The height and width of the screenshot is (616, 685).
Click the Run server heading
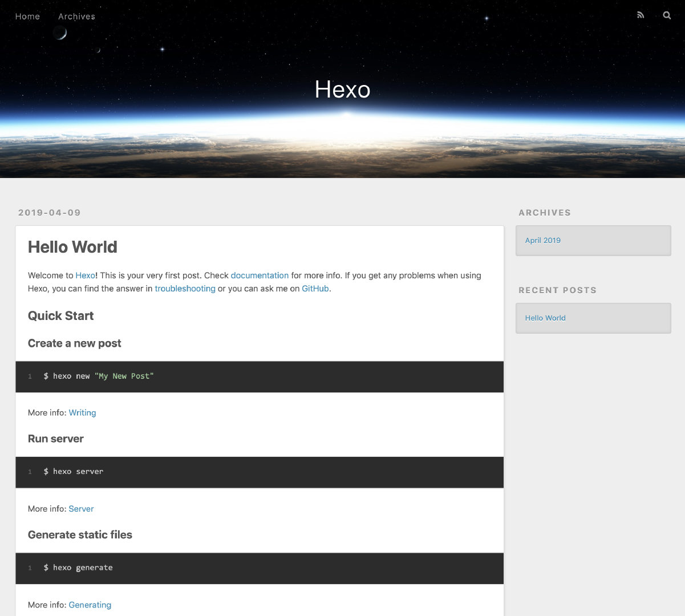(x=56, y=439)
